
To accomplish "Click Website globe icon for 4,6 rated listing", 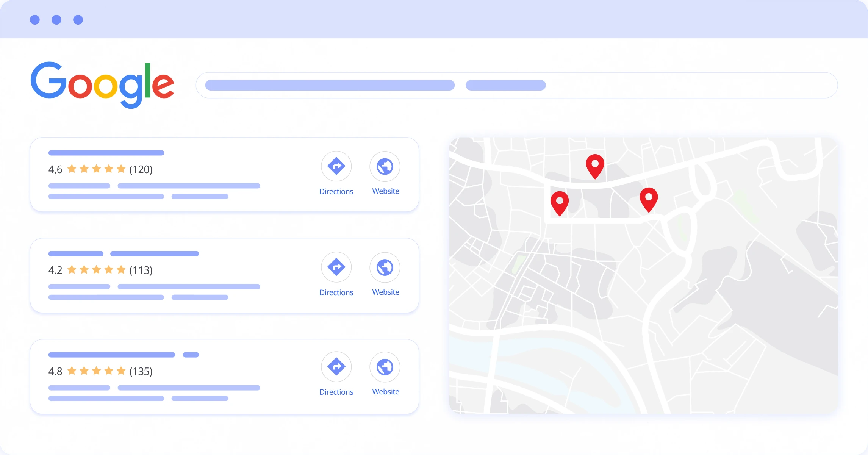I will 385,166.
